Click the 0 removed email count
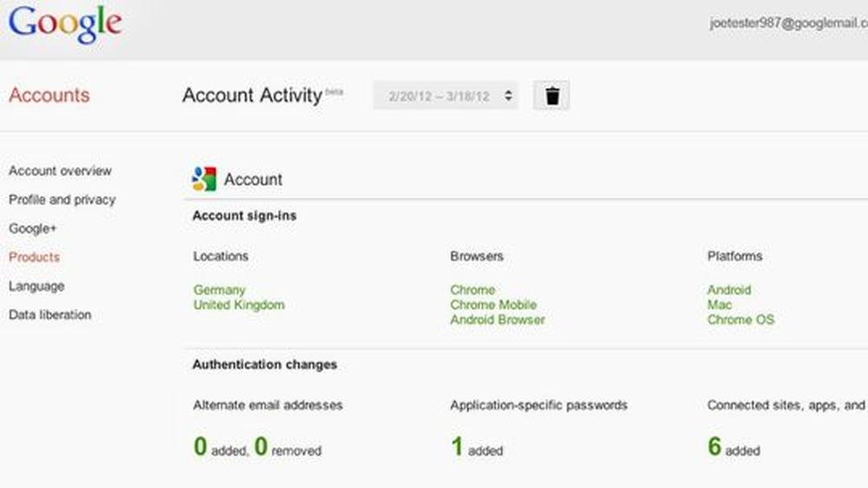 pos(288,446)
